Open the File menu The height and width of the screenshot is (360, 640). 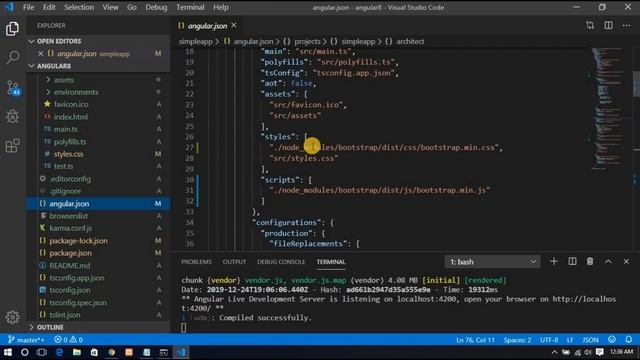point(29,7)
